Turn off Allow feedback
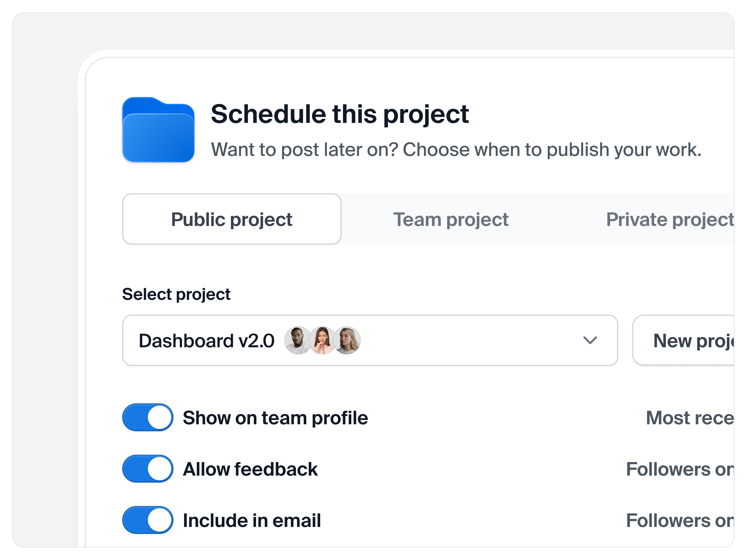The image size is (747, 560). click(148, 469)
